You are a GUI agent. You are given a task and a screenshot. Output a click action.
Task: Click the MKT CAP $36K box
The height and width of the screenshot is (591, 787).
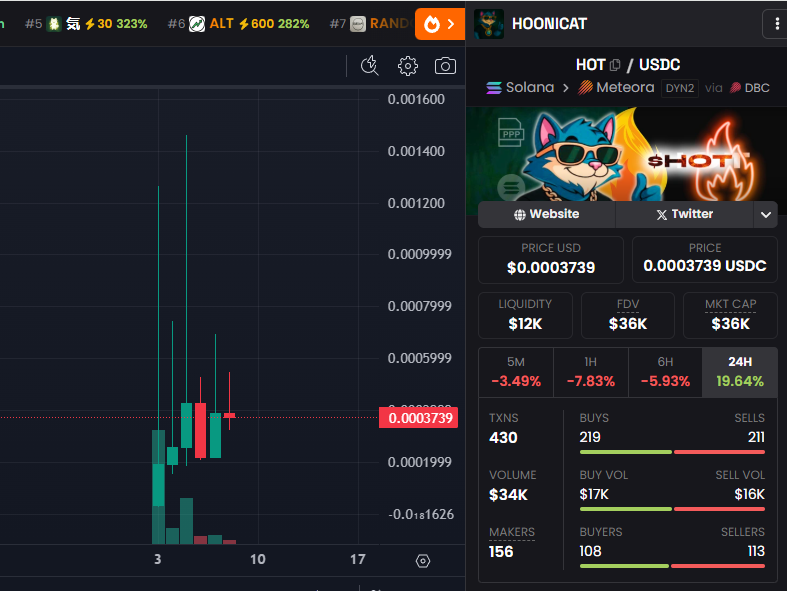click(x=730, y=315)
